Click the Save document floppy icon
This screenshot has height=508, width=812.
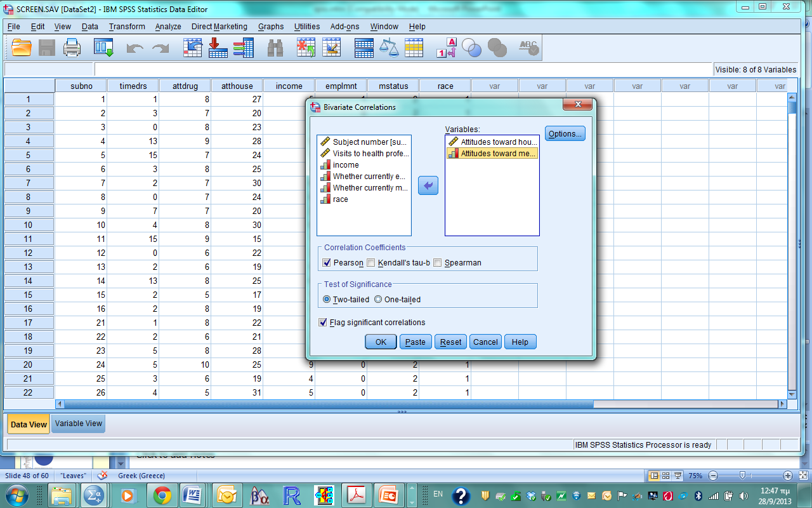click(x=47, y=48)
